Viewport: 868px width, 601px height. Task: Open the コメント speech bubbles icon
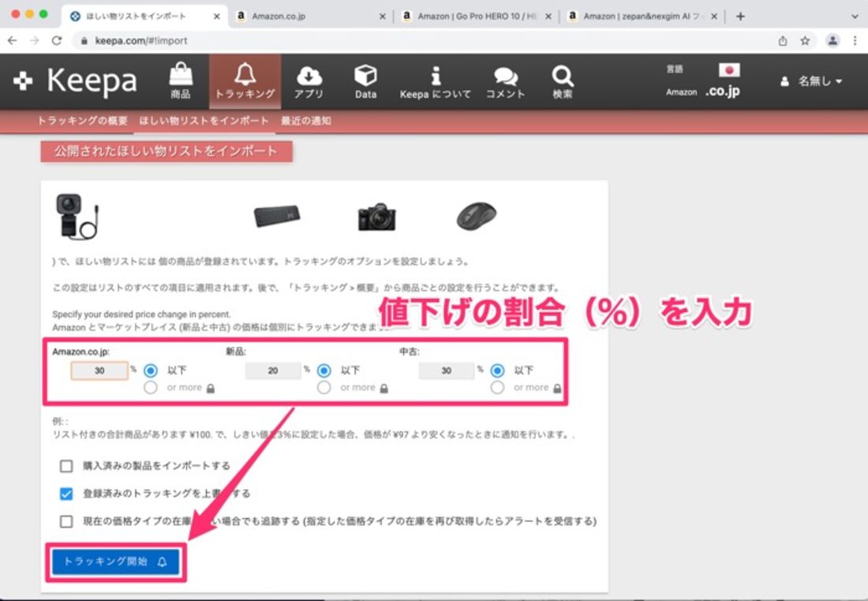pyautogui.click(x=505, y=83)
